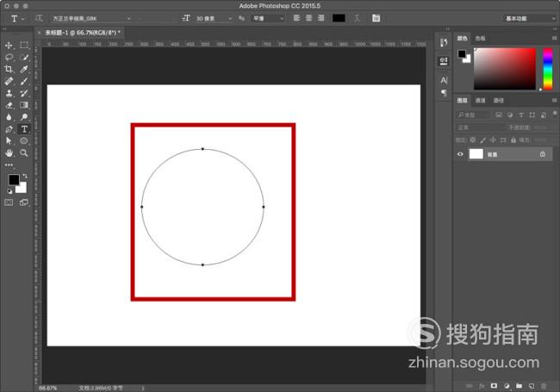560x392 pixels.
Task: Switch to the Swatches panel tab
Action: coord(481,38)
